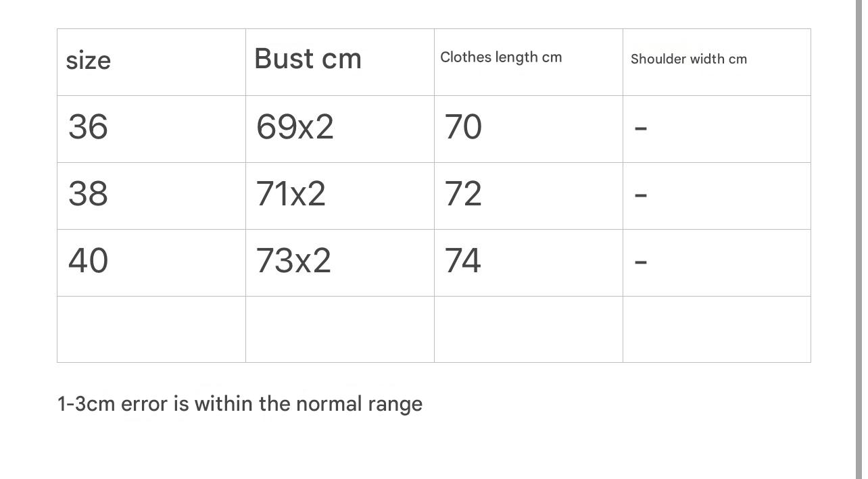
Task: Select the clothes length value 72
Action: pyautogui.click(x=463, y=194)
